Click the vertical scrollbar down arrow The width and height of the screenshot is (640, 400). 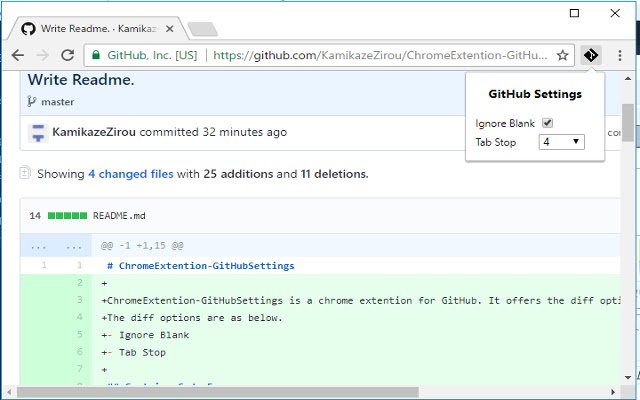628,378
